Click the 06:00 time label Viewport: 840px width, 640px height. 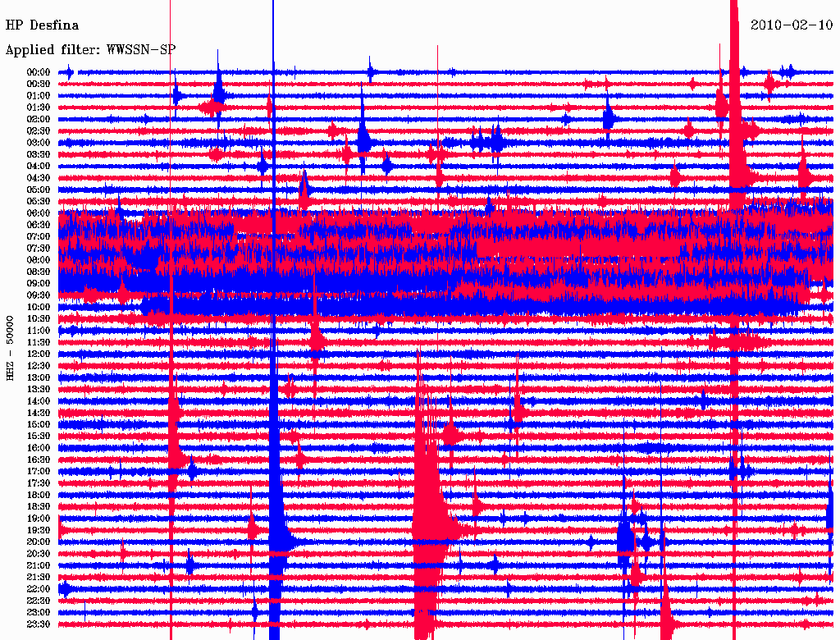[x=39, y=213]
